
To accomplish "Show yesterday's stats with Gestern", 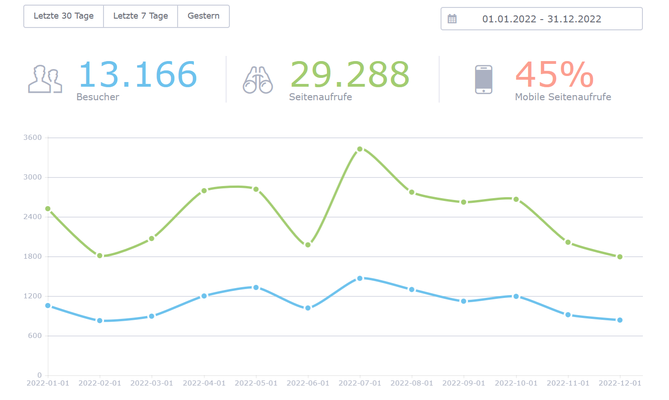I will pos(204,16).
